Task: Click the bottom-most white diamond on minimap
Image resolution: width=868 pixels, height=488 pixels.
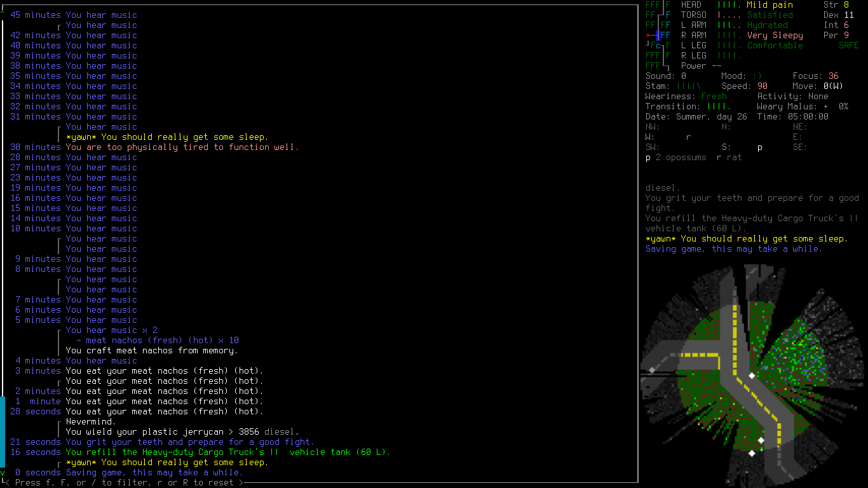Action: (x=752, y=453)
